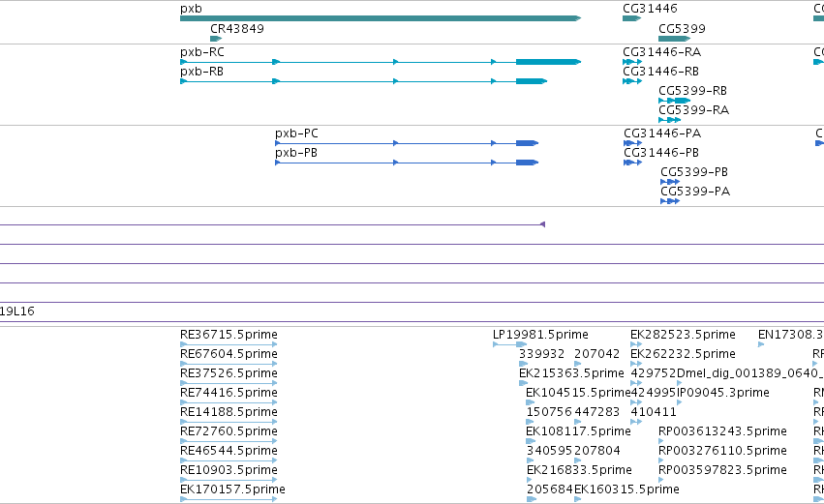Open the CG31446-PA protein label
This screenshot has width=824, height=504.
click(662, 133)
